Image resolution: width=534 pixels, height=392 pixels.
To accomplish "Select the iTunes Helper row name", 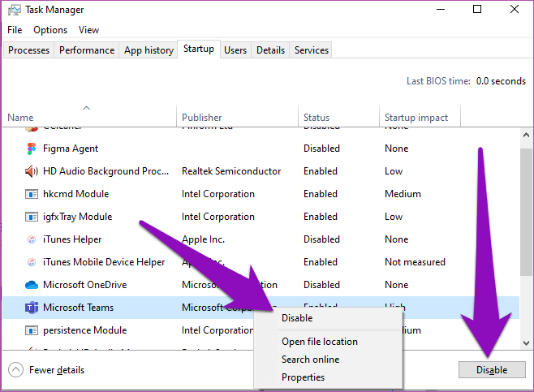I will coord(72,239).
